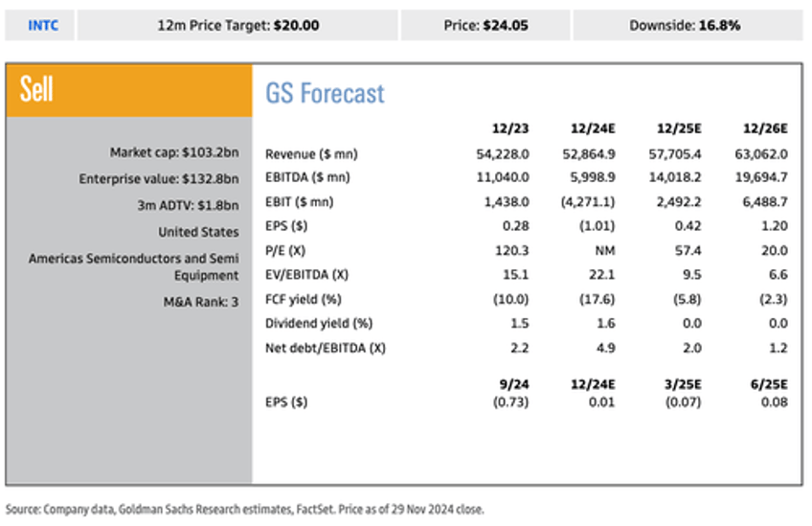The height and width of the screenshot is (526, 812).
Task: Click Market cap: $103.2bn text
Action: (174, 152)
